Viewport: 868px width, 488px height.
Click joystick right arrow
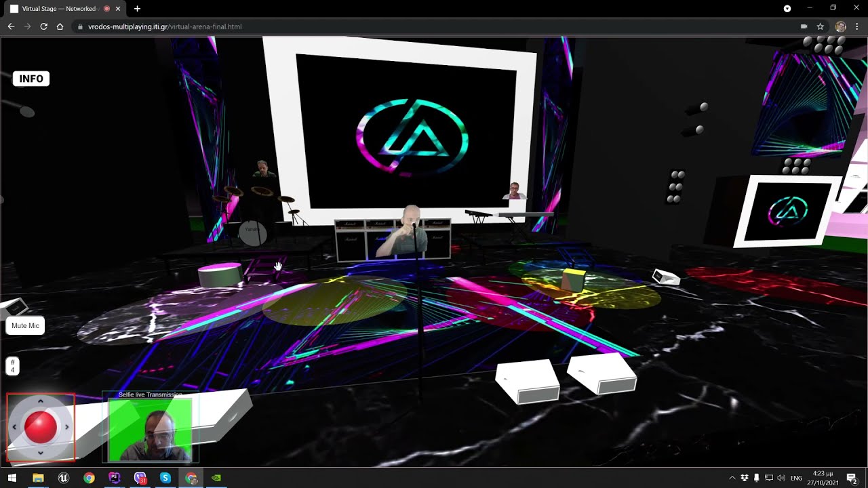[66, 427]
